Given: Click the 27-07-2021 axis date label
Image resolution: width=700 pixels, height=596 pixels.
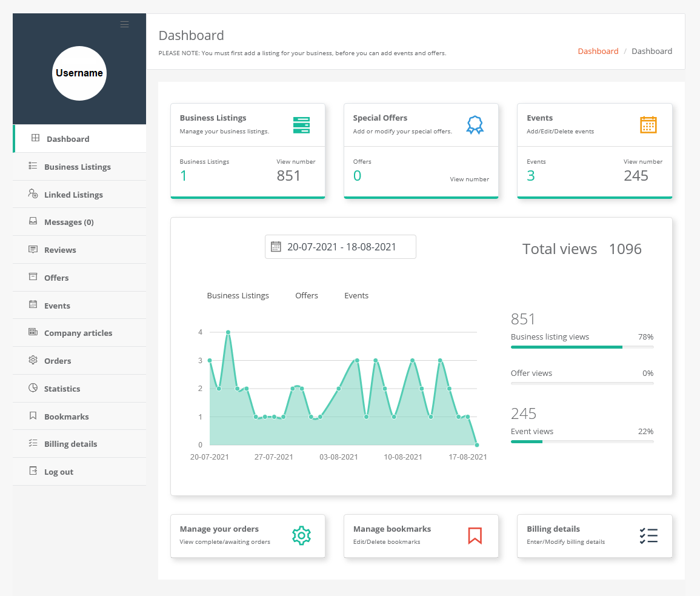Looking at the screenshot, I should click(274, 457).
